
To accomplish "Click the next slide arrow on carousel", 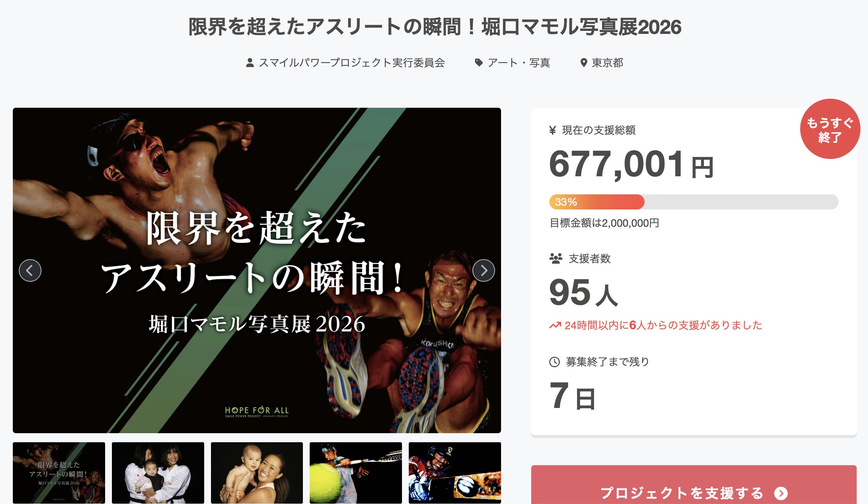I will tap(484, 270).
